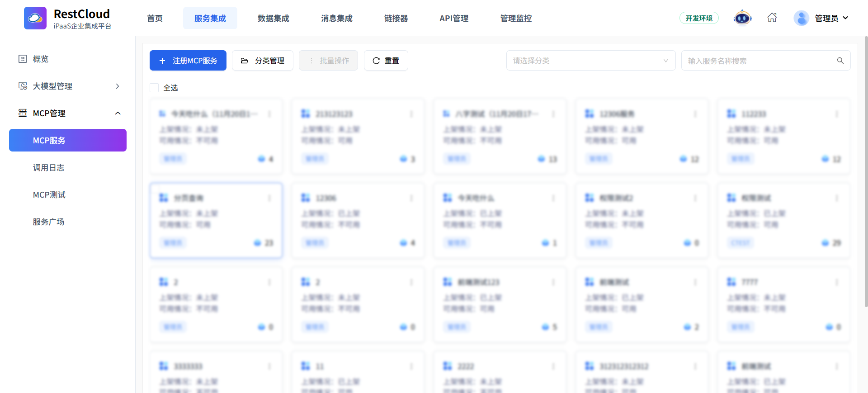Click the 开发环境 environment tag
The height and width of the screenshot is (393, 868).
point(699,18)
